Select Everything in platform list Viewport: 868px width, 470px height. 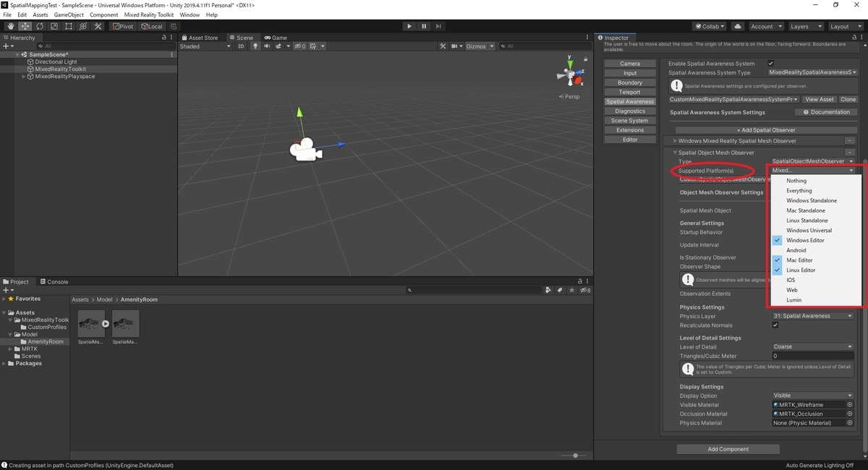tap(816, 191)
